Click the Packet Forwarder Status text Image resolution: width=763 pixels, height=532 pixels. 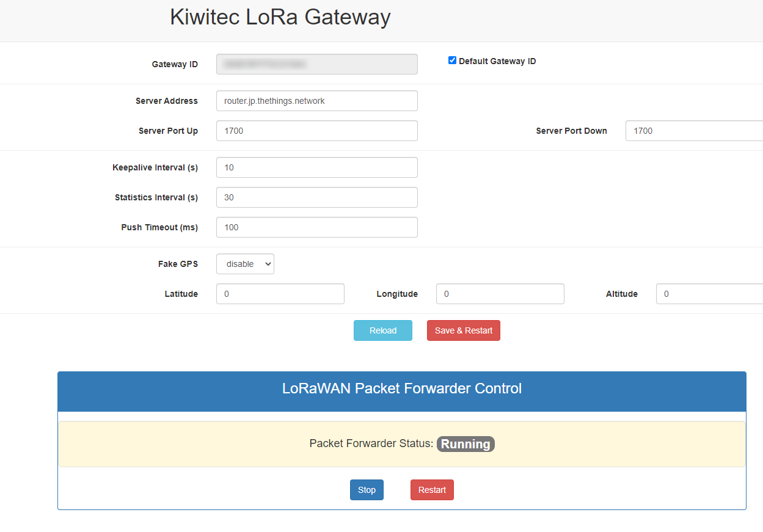(x=371, y=443)
